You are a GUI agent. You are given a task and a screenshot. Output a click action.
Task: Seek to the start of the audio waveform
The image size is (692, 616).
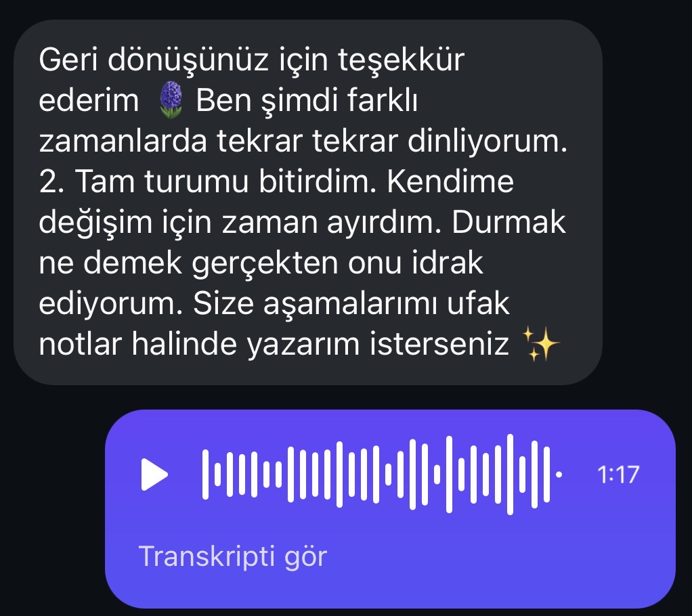tap(205, 475)
